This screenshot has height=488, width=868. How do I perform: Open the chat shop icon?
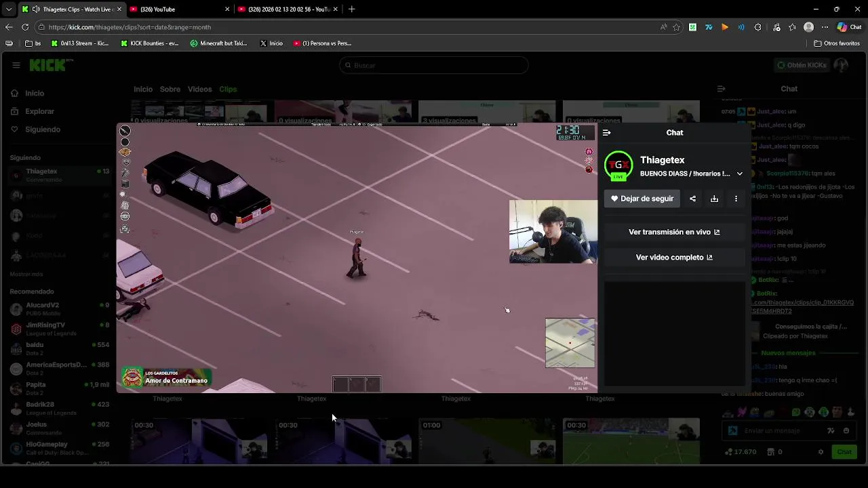point(771,452)
